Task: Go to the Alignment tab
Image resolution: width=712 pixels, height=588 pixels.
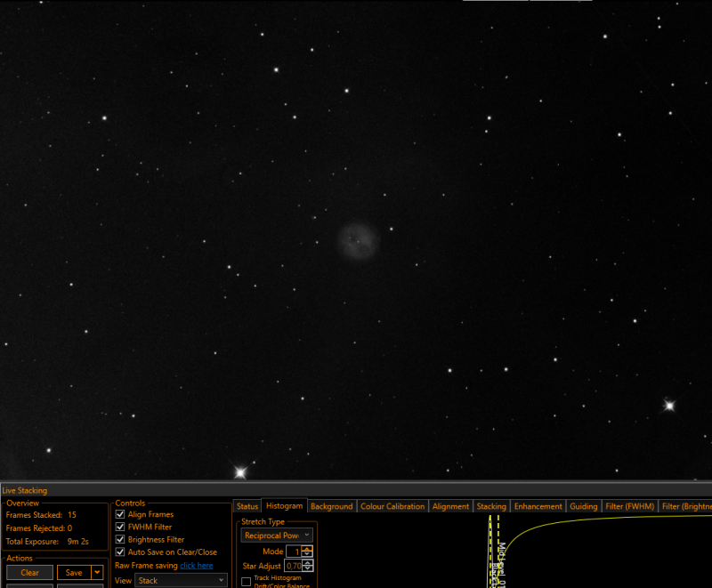Action: point(450,506)
